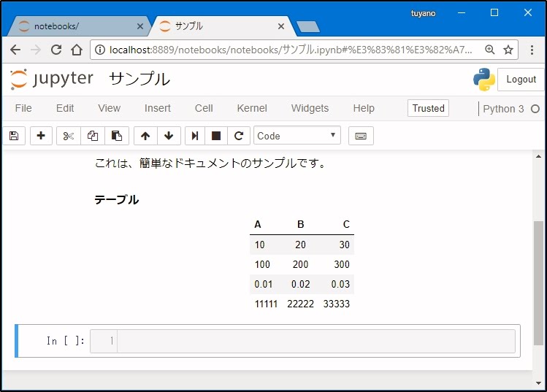Move the selected cell up

(x=145, y=136)
